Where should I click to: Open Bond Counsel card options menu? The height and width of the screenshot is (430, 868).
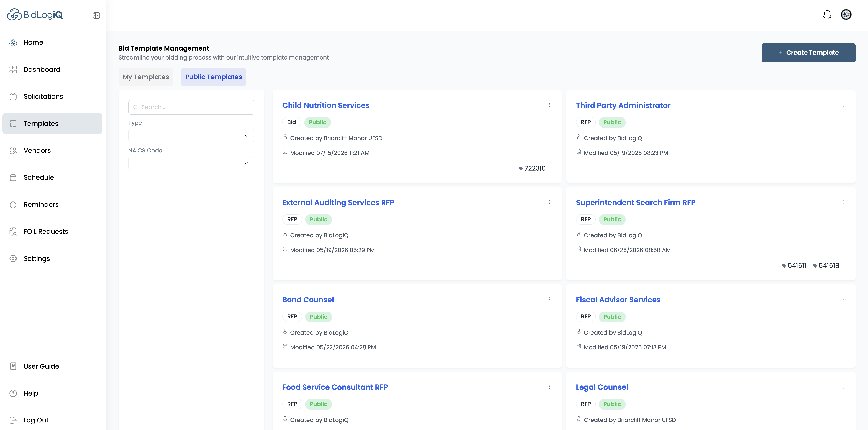point(549,299)
